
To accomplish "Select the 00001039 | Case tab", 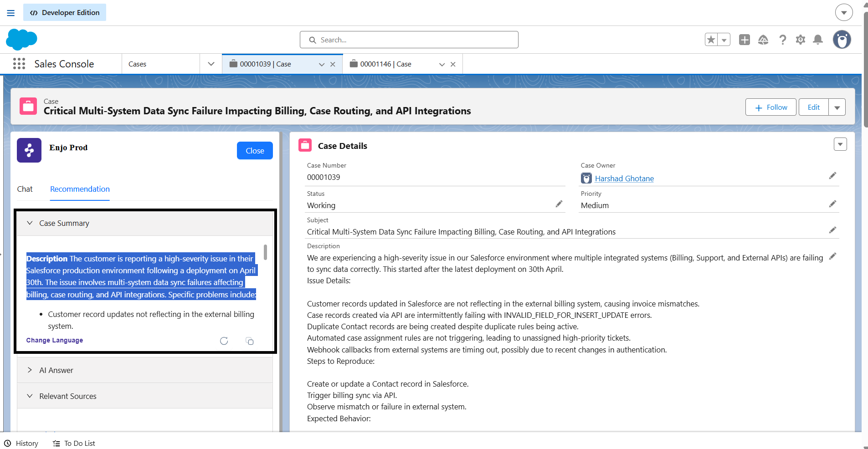I will [x=265, y=64].
